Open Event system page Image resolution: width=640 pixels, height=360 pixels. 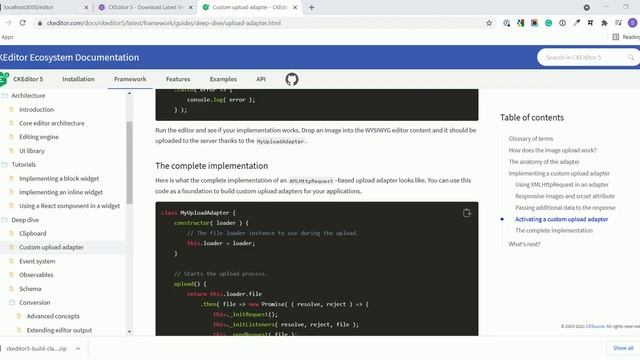37,261
